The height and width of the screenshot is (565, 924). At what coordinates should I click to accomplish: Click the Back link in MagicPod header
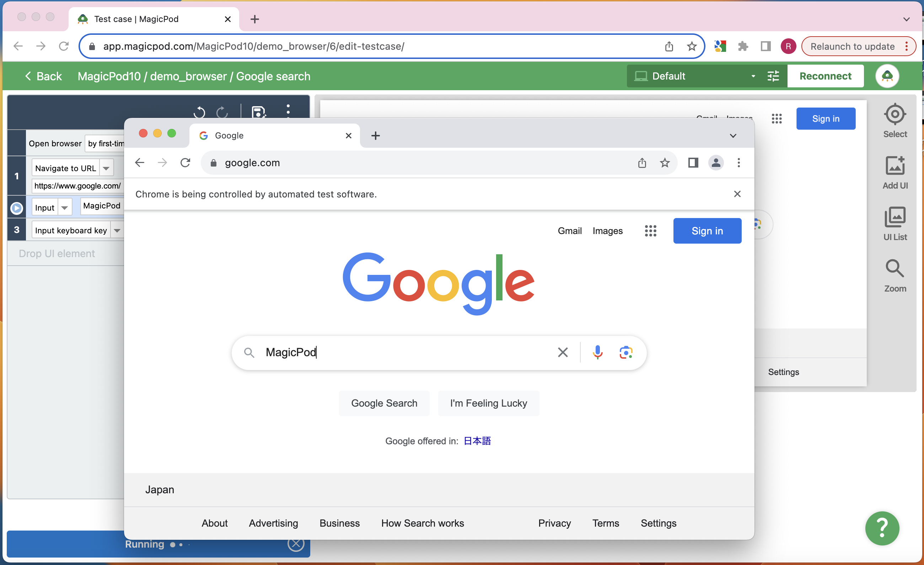point(43,76)
